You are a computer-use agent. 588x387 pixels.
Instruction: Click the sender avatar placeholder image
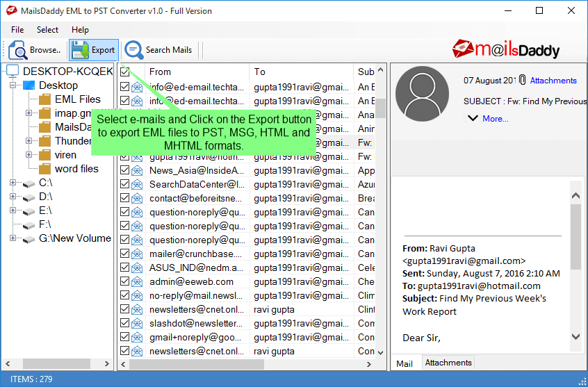423,94
